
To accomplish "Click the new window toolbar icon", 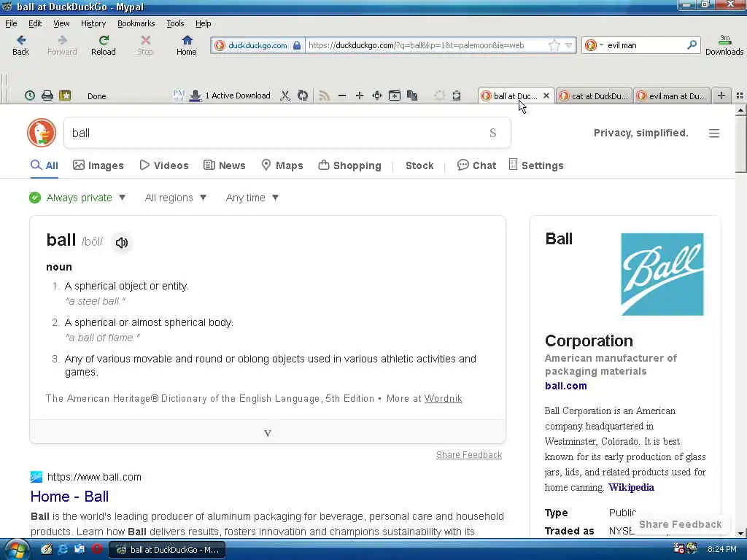I will 395,96.
